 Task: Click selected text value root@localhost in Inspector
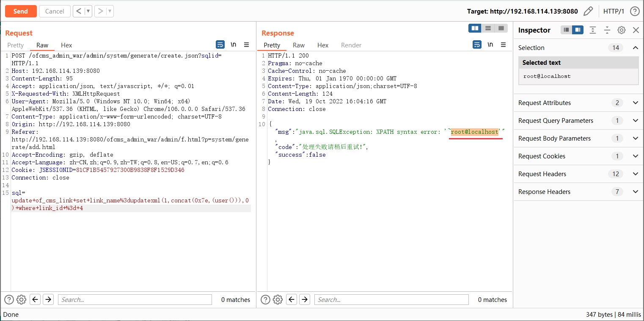tap(547, 77)
